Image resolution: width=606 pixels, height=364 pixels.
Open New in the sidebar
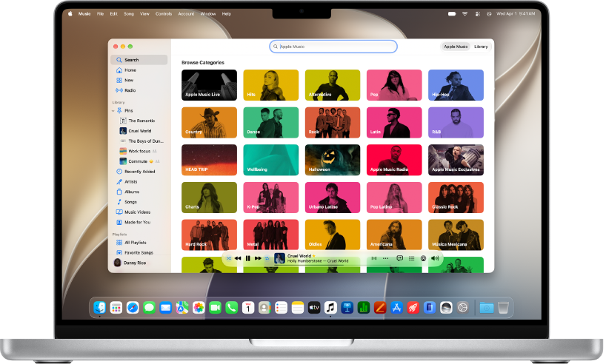pyautogui.click(x=139, y=81)
